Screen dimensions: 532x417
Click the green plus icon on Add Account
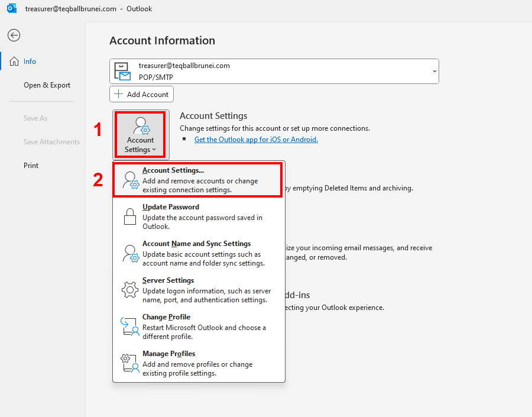119,94
